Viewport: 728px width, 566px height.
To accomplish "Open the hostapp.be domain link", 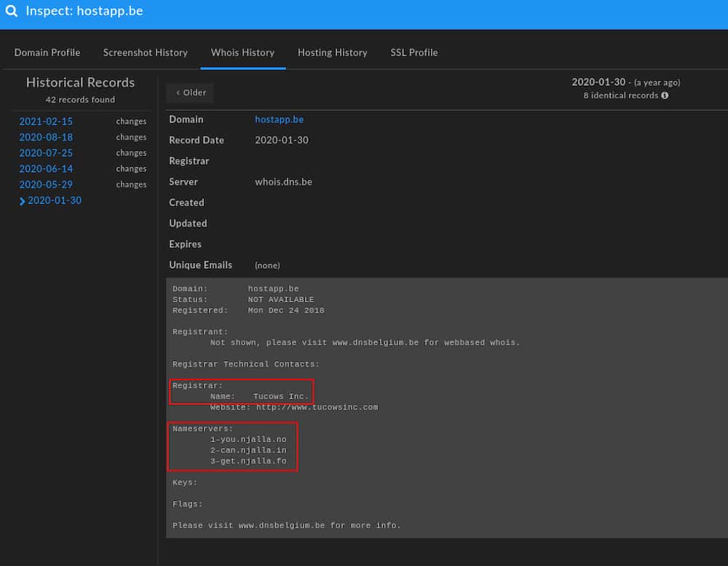I will (279, 119).
